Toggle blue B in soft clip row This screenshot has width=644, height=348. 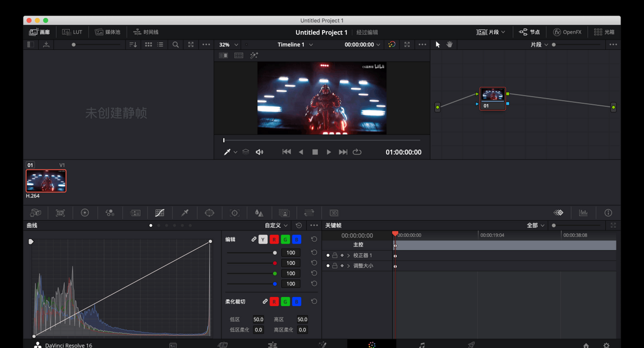(x=297, y=302)
